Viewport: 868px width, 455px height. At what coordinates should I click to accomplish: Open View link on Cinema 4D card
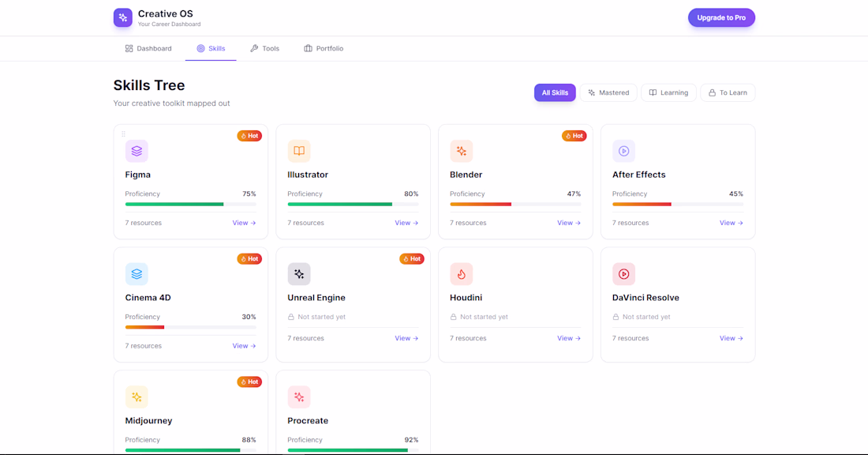click(x=244, y=346)
